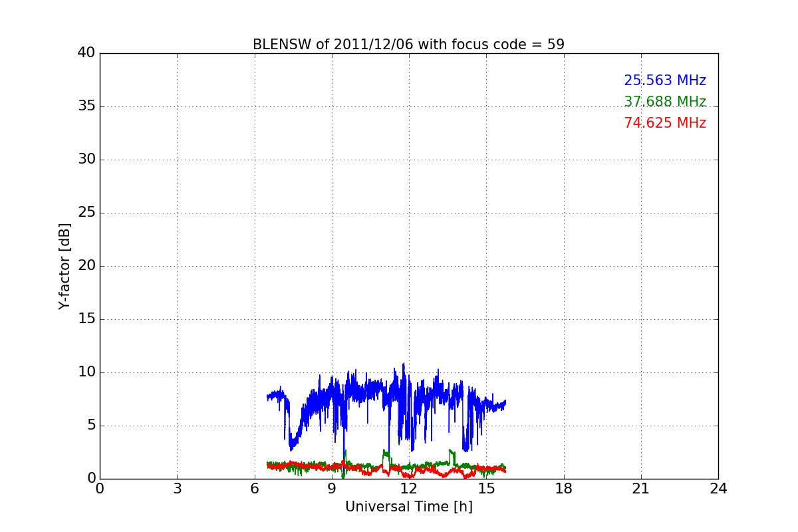This screenshot has height=532, width=798.
Task: Click the y-axis tick label 35
Action: (x=86, y=106)
